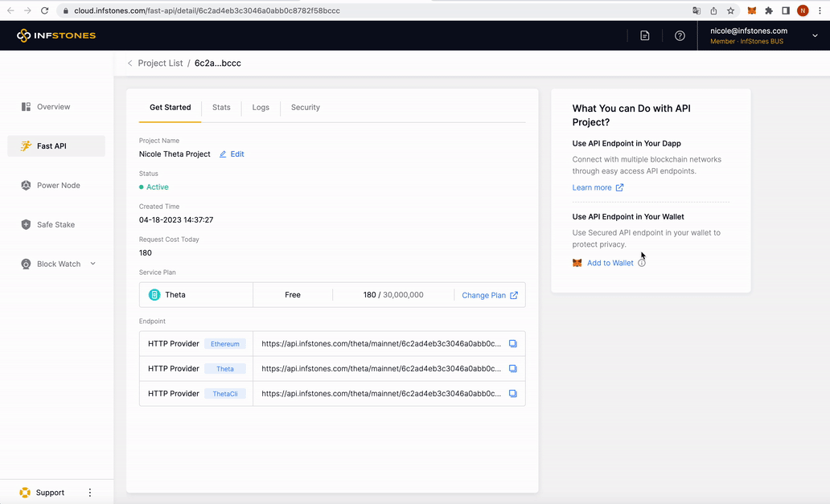Click Add to Wallet link
Image resolution: width=830 pixels, height=504 pixels.
610,263
